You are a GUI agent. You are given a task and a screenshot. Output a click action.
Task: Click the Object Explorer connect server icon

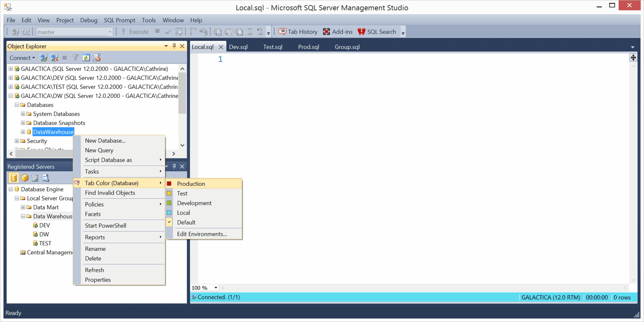tap(43, 58)
